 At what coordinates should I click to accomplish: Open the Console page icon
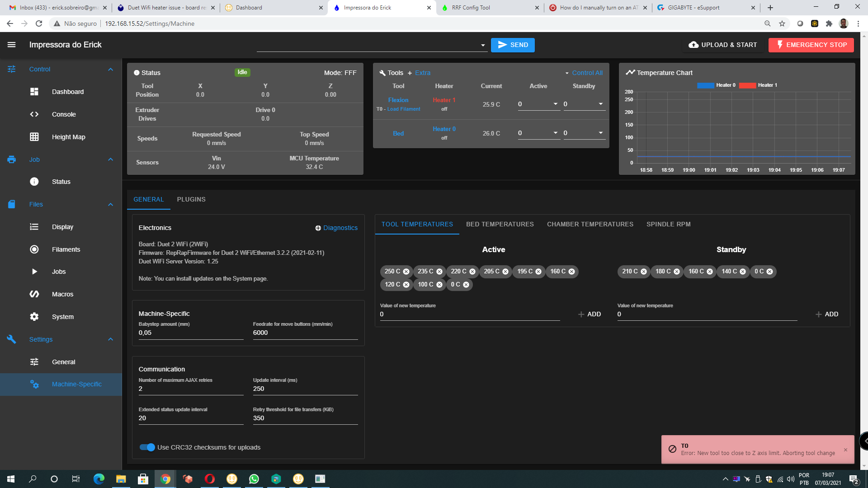tap(34, 114)
